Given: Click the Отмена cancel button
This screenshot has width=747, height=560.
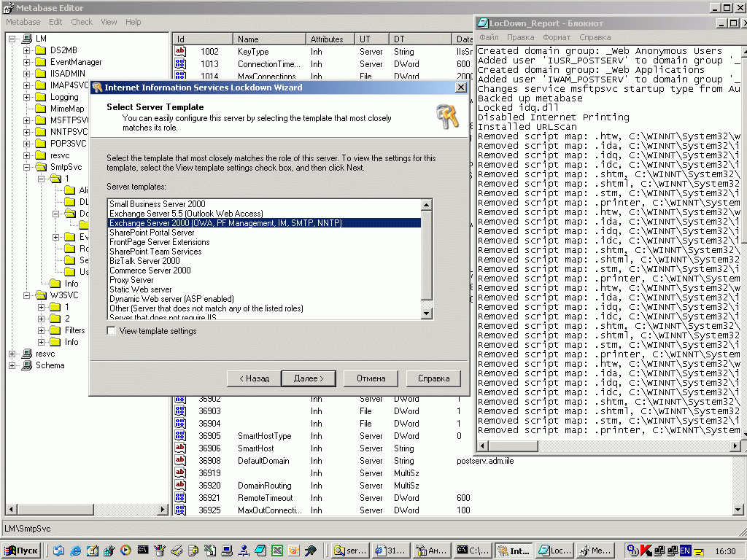Looking at the screenshot, I should pos(371,378).
